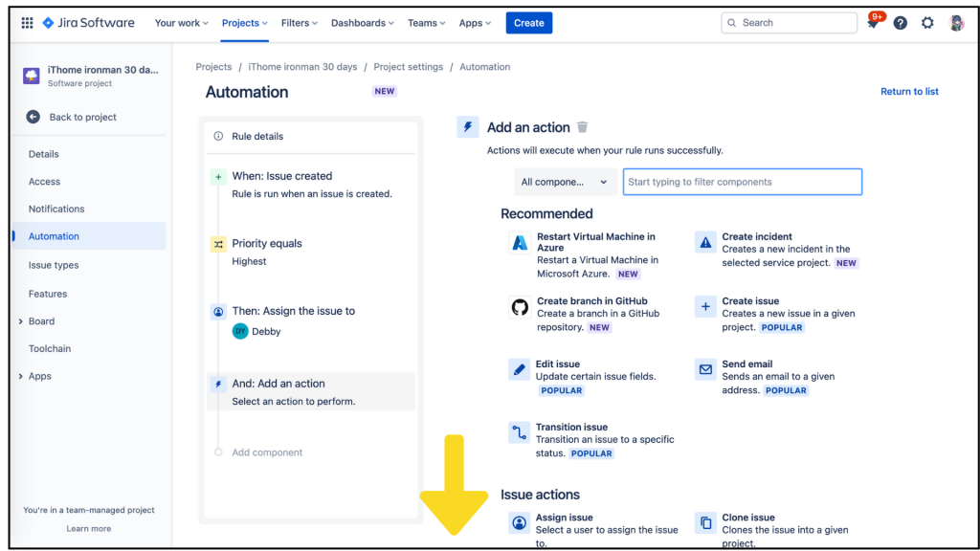The width and height of the screenshot is (980, 551).
Task: Click Add component in rule chain
Action: (x=267, y=452)
